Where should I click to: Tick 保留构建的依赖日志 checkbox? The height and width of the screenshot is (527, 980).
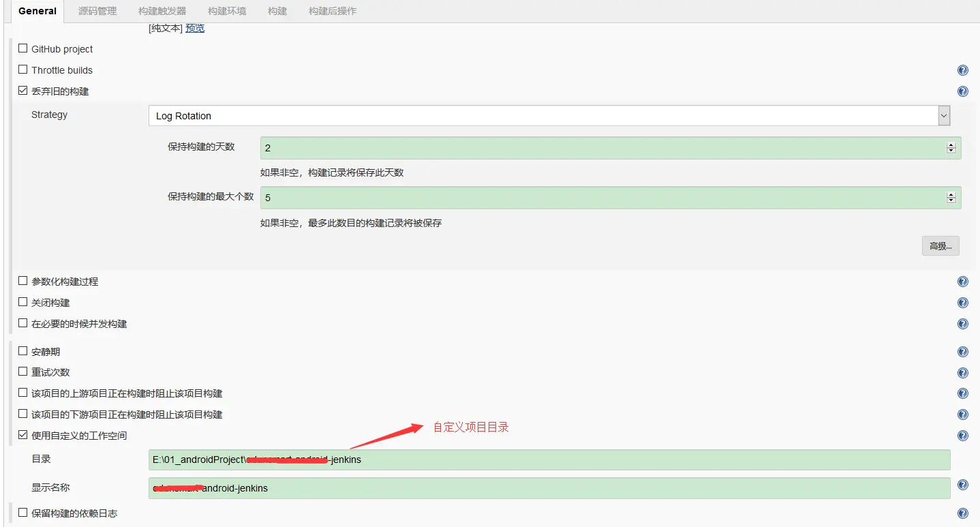pos(23,512)
